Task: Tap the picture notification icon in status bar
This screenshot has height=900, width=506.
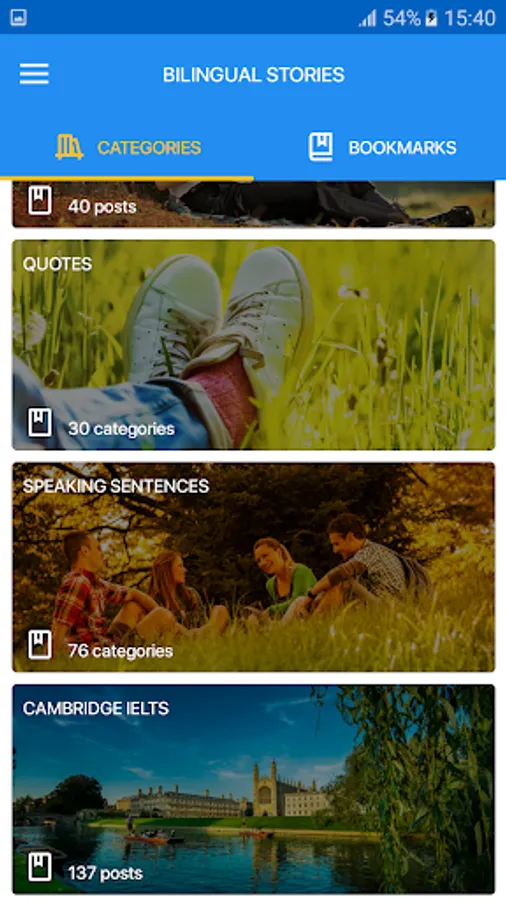Action: tap(18, 18)
